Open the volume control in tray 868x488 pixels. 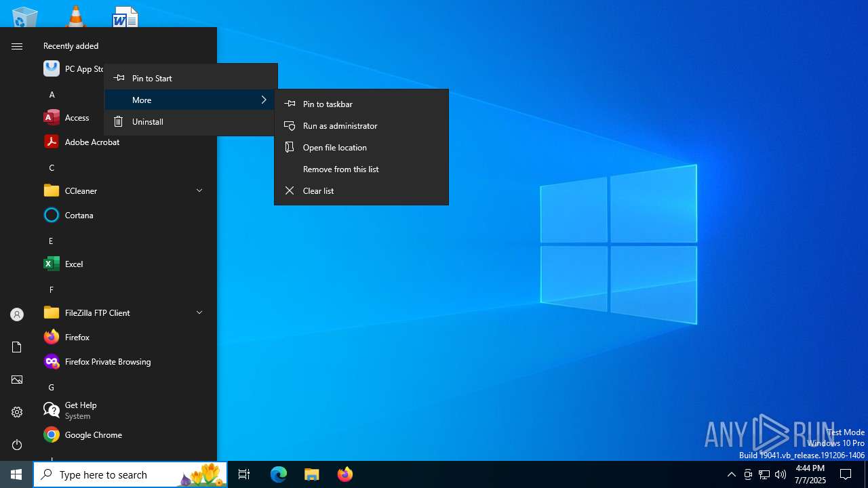781,474
